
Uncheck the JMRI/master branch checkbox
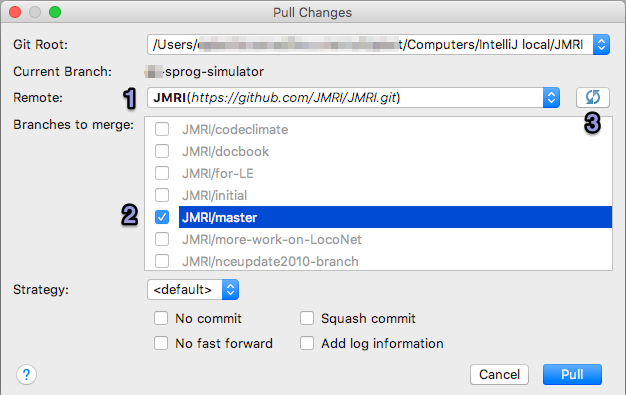162,217
